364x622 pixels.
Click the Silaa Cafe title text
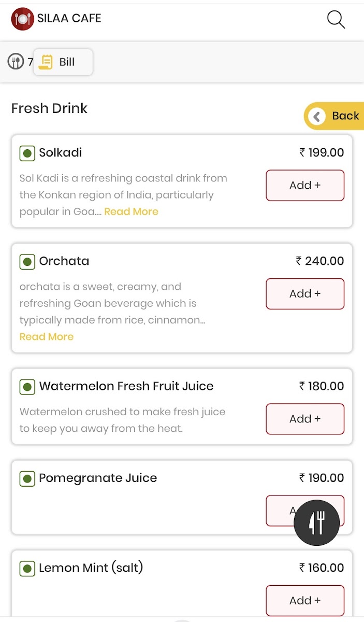coord(69,19)
